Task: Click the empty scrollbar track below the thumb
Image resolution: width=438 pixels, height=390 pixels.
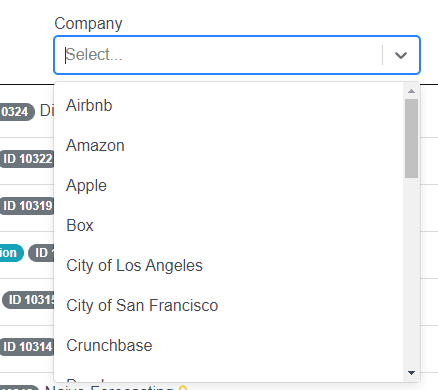Action: coord(411,272)
